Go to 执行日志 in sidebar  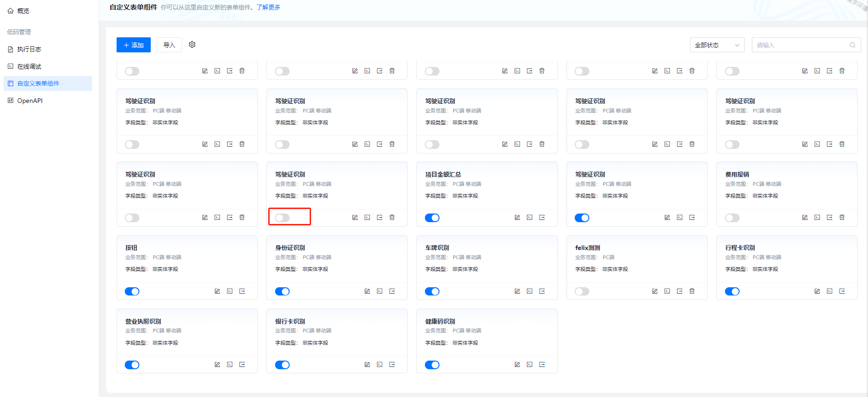point(29,49)
